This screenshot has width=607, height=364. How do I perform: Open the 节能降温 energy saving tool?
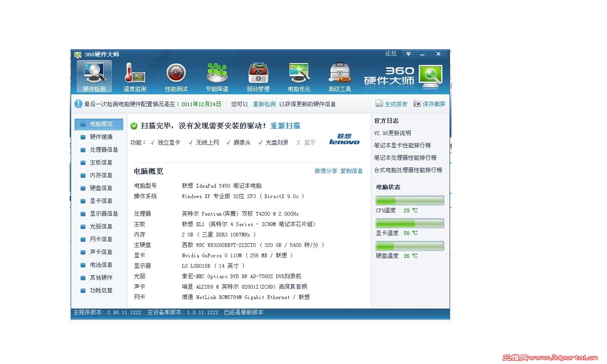pos(217,76)
